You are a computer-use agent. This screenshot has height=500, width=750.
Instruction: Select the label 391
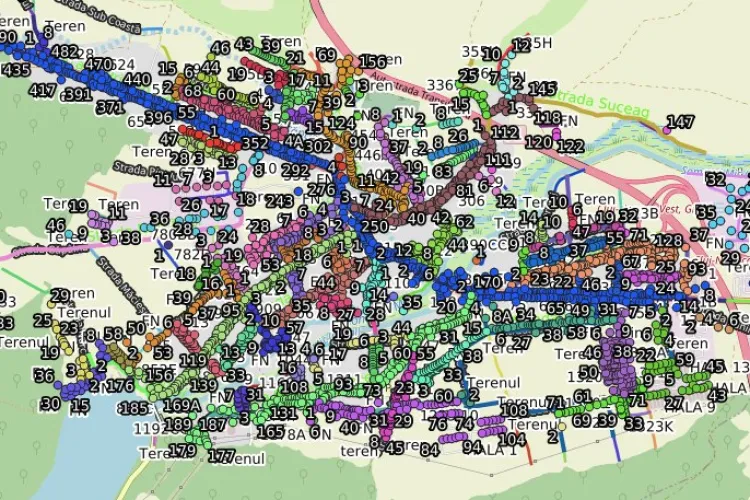(78, 94)
